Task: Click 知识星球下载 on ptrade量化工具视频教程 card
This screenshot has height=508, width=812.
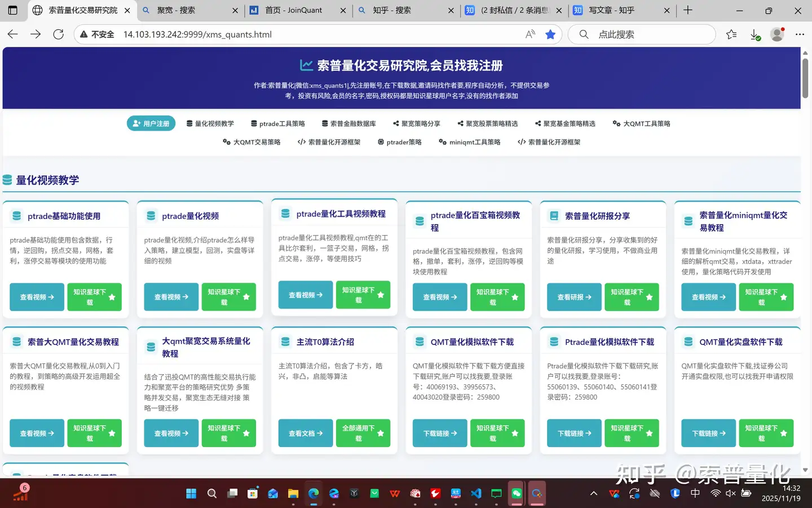Action: point(363,295)
